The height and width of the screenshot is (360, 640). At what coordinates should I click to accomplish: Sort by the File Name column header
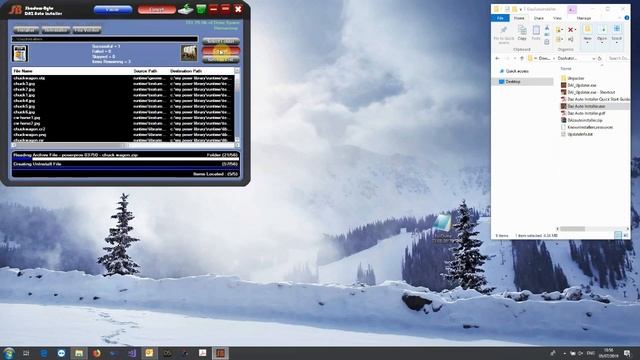click(23, 71)
